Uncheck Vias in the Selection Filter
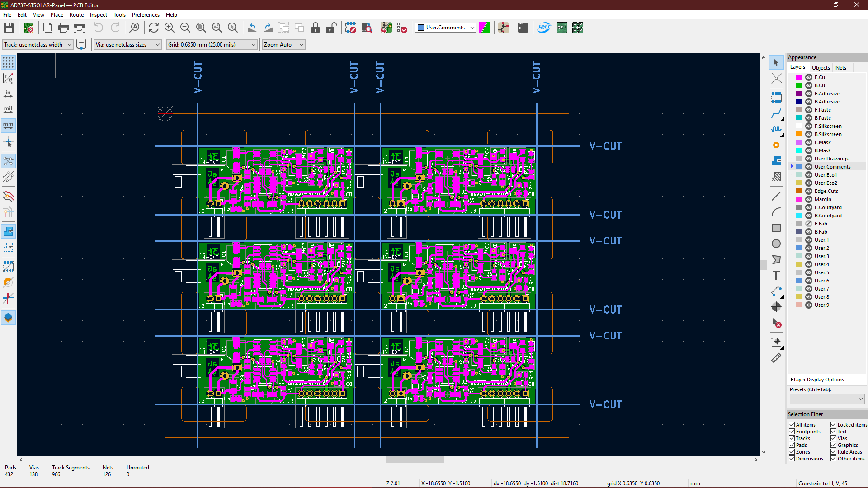This screenshot has width=868, height=488. point(833,438)
